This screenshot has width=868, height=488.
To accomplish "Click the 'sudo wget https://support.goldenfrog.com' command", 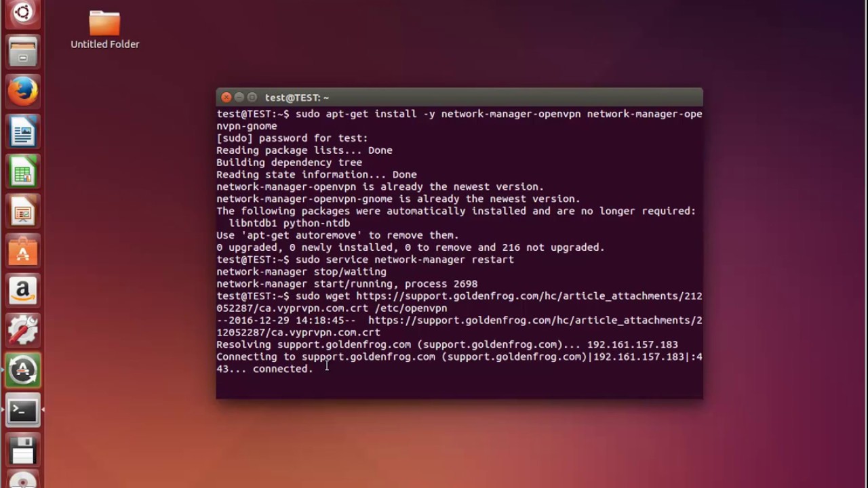I will (x=459, y=302).
